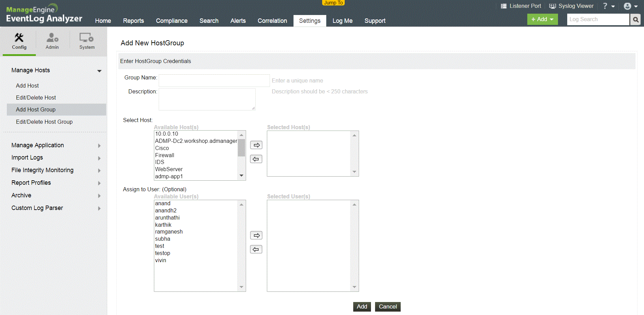This screenshot has width=644, height=315.
Task: Expand File Integrity Monitoring section
Action: click(x=99, y=170)
